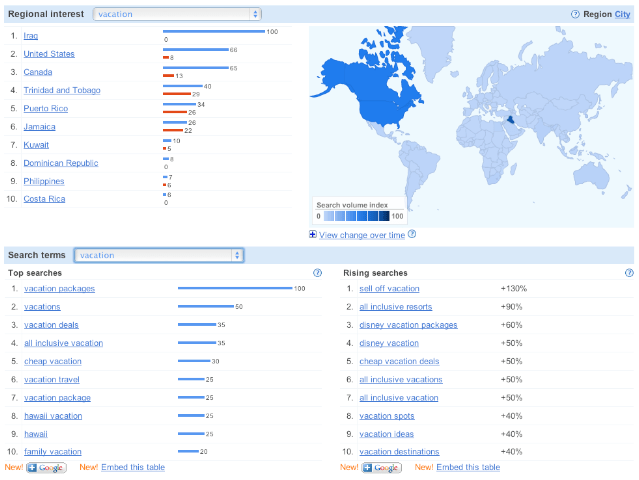Image resolution: width=639 pixels, height=480 pixels.
Task: Click the plus icon before View change over time
Action: [x=313, y=234]
